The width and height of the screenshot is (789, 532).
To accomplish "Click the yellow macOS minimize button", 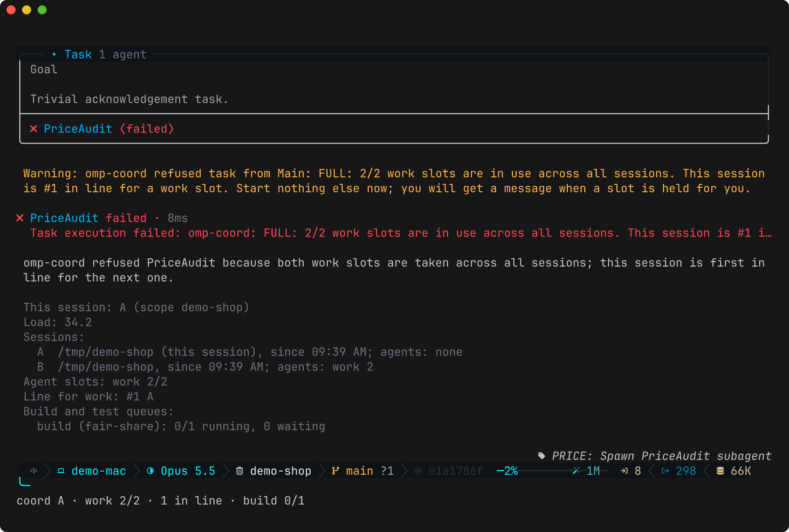I will click(x=27, y=10).
